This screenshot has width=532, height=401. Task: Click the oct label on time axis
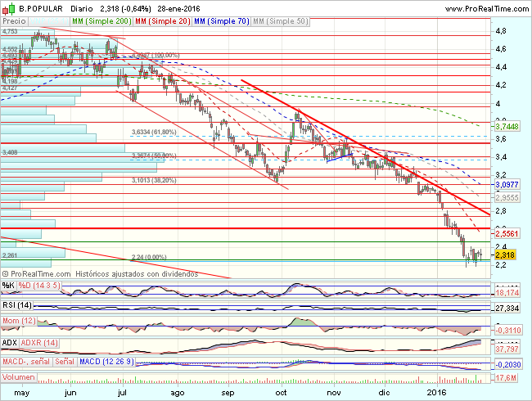281,393
